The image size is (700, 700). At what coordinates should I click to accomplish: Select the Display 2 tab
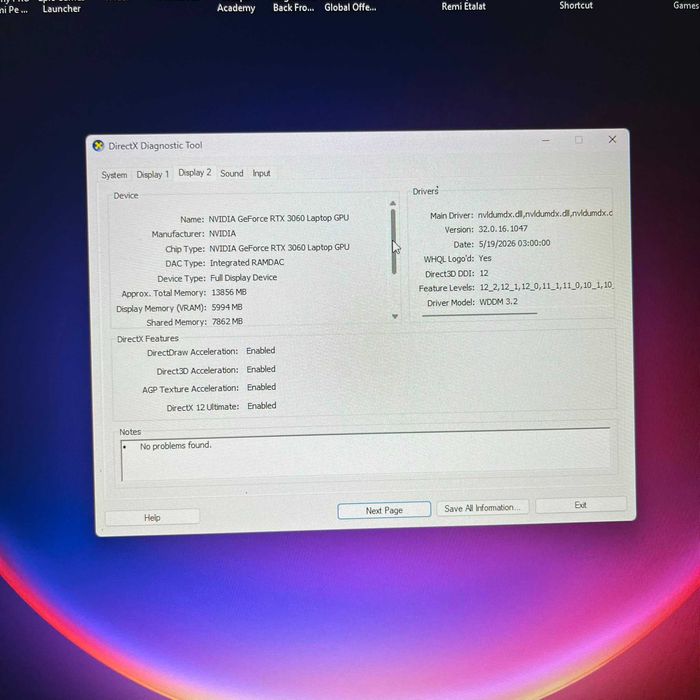point(195,173)
